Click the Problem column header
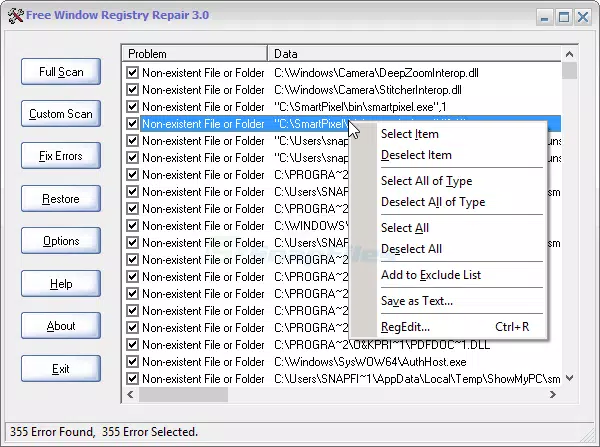The width and height of the screenshot is (600, 447). tap(194, 54)
